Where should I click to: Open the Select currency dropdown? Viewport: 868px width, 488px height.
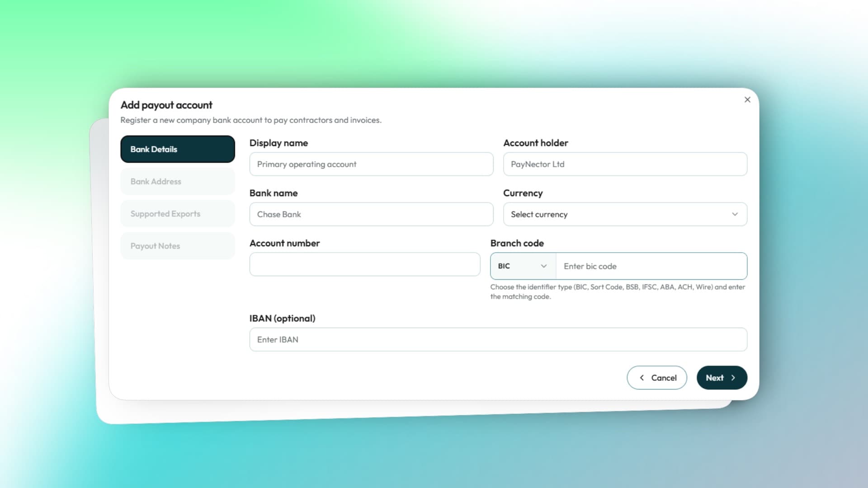coord(625,214)
